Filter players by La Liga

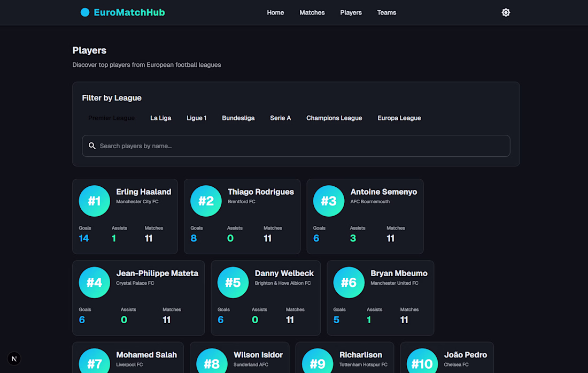click(x=161, y=118)
